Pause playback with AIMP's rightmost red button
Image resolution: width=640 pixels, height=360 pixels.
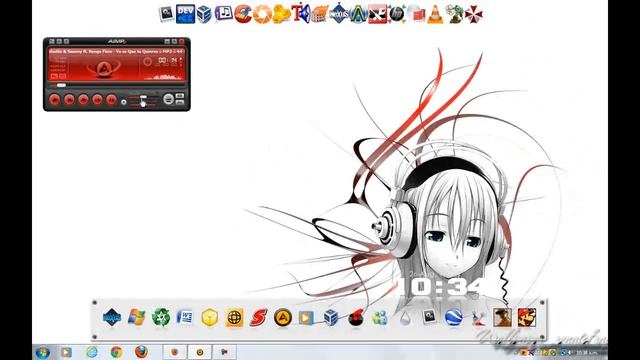(x=111, y=99)
